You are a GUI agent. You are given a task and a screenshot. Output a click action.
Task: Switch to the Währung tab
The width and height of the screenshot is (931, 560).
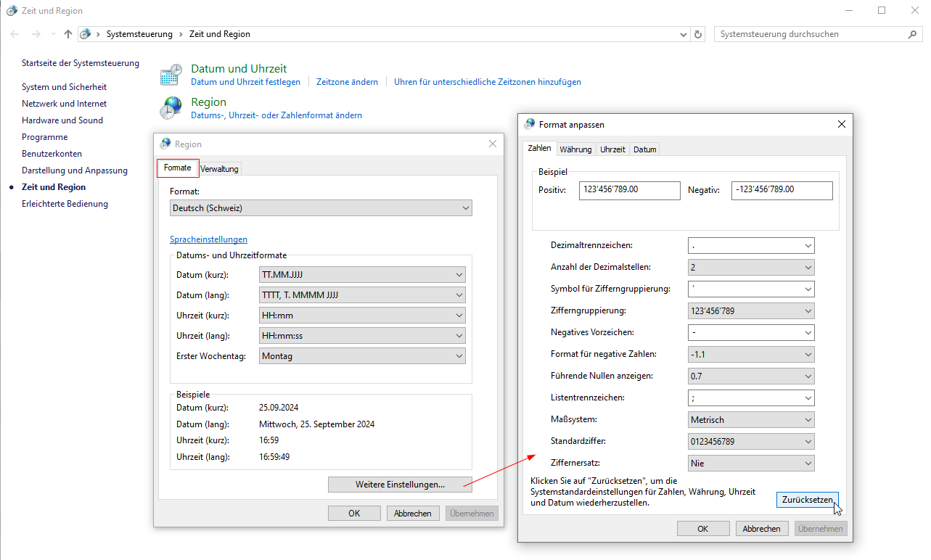(x=575, y=149)
